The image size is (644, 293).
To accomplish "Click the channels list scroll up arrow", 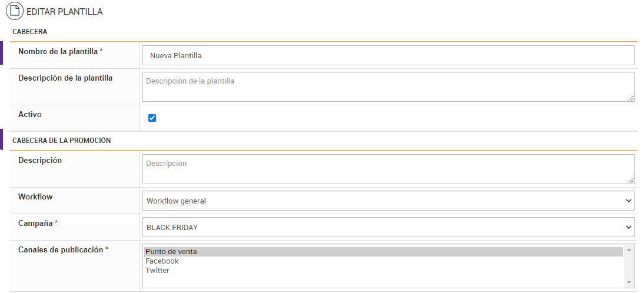I will [629, 250].
